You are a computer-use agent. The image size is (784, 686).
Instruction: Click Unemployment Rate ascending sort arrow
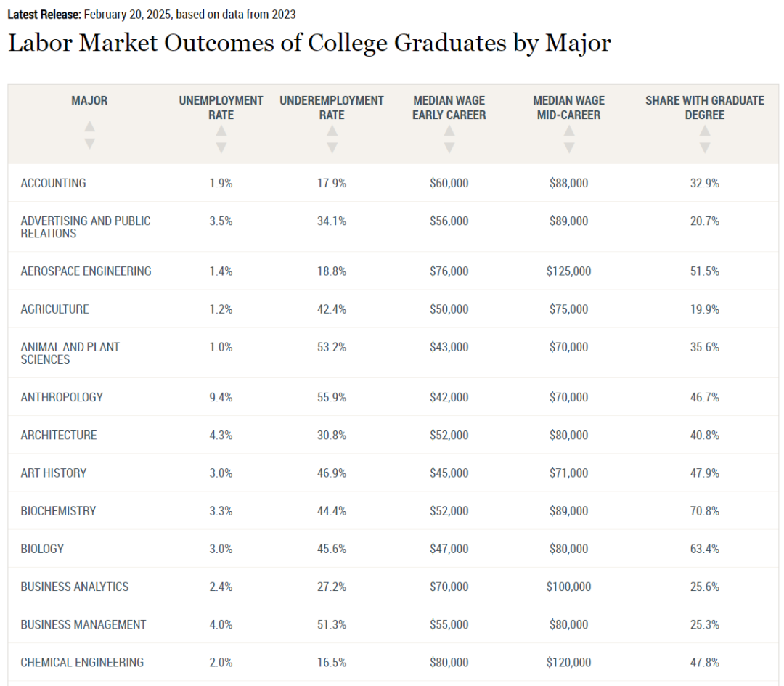click(x=221, y=131)
